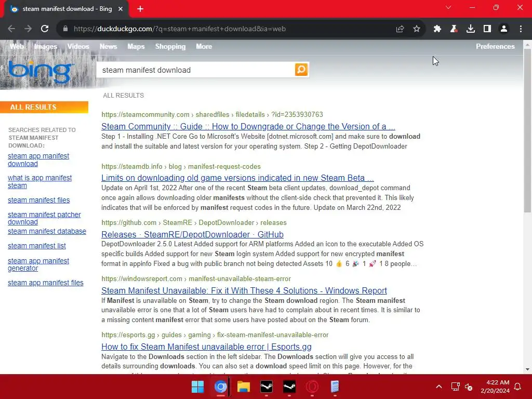Click the Bing logo
The image size is (532, 399).
[40, 72]
